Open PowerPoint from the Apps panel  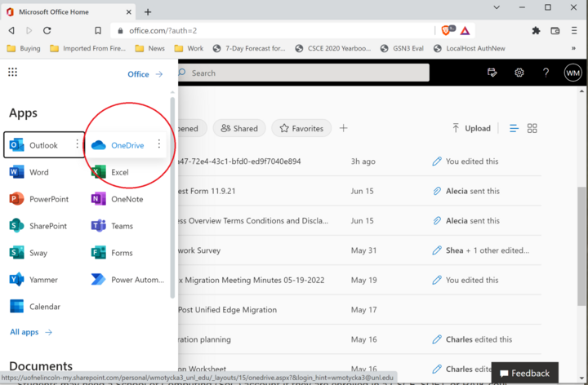coord(48,199)
